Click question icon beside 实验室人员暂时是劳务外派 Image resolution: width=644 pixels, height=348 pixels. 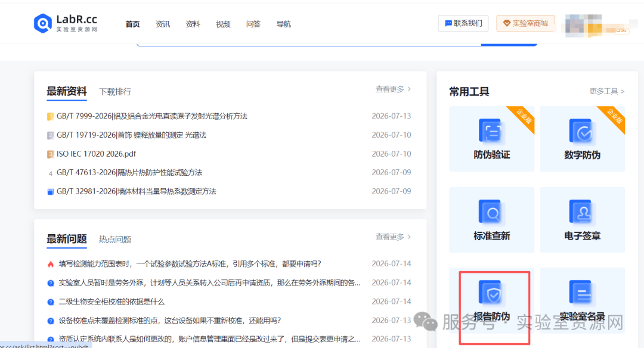point(51,282)
